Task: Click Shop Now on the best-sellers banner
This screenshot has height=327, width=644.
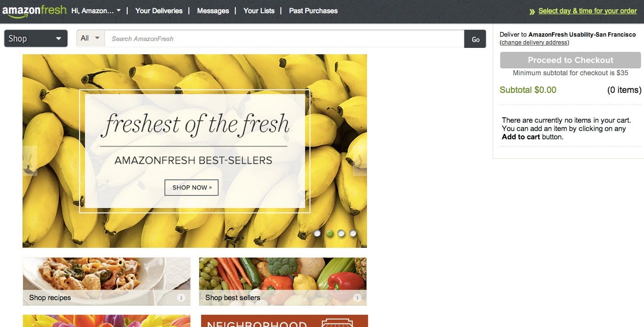Action: tap(191, 187)
